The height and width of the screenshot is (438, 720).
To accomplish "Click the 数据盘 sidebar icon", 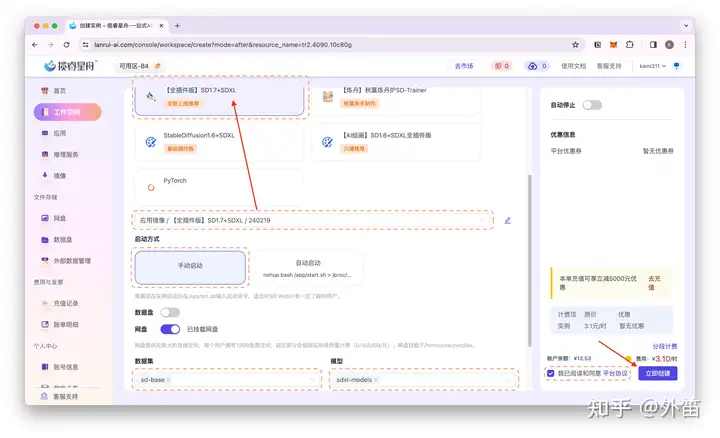I will (x=45, y=240).
